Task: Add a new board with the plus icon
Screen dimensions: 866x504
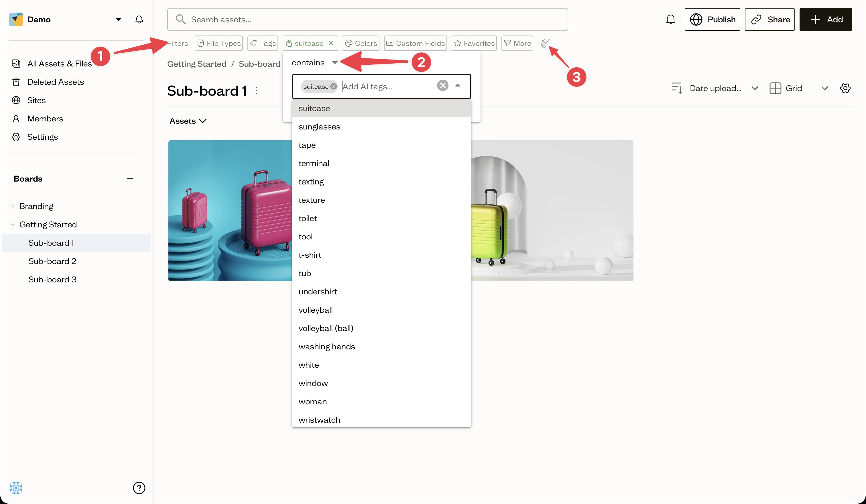Action: [x=130, y=179]
